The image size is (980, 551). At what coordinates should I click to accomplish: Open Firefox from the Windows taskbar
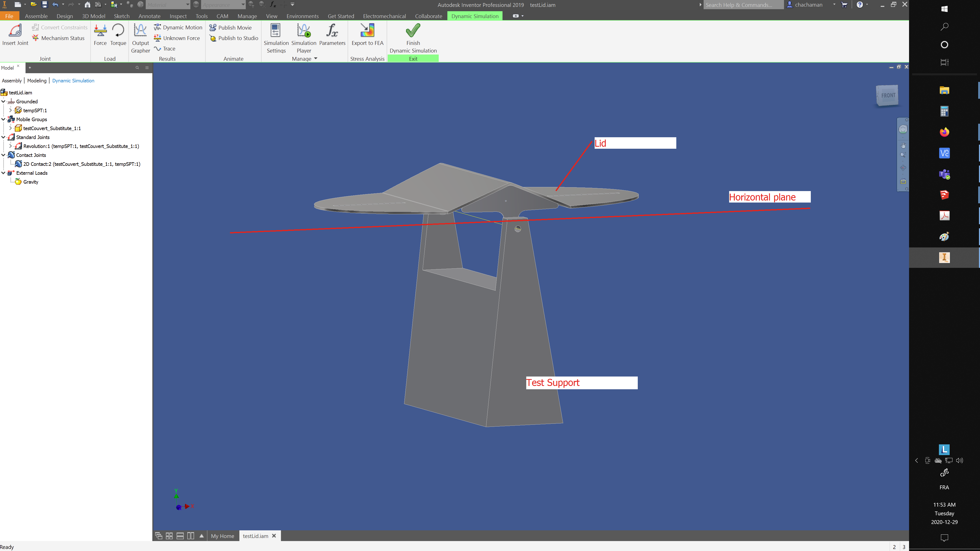click(944, 132)
